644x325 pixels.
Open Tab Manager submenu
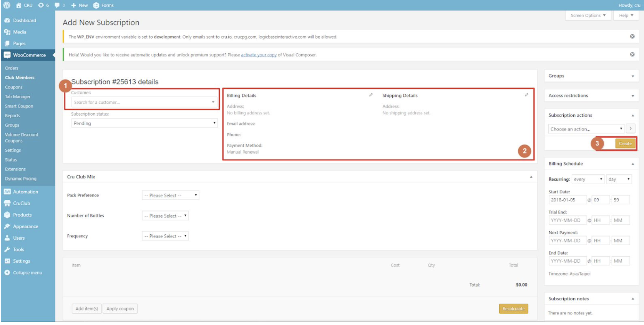point(18,97)
